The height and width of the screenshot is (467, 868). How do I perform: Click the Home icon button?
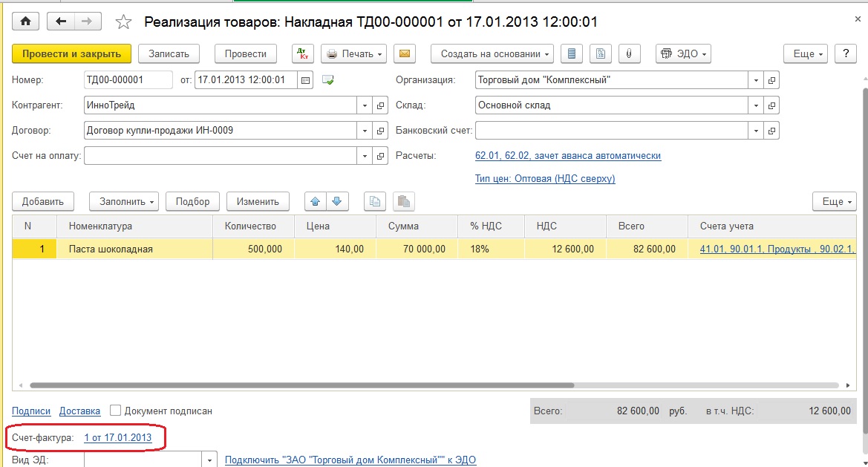[x=25, y=22]
